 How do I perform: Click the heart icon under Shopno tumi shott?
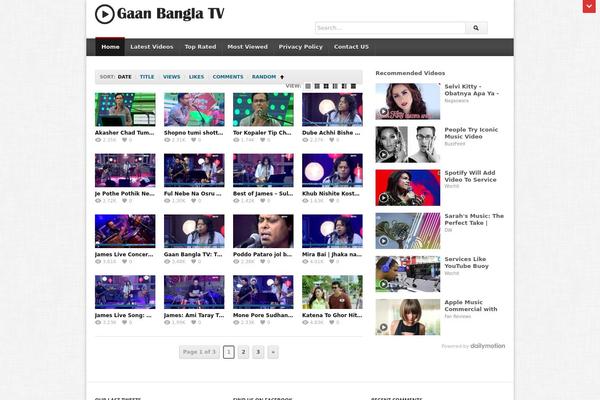194,140
